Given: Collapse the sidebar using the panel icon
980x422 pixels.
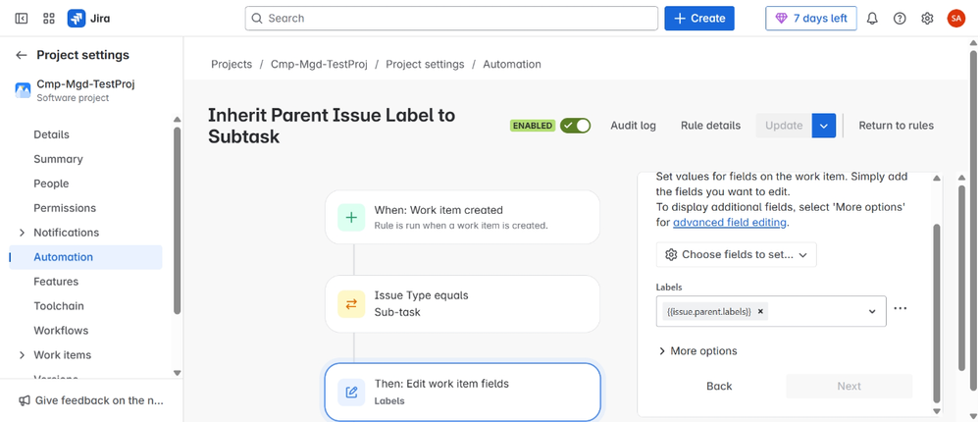Looking at the screenshot, I should (x=22, y=19).
